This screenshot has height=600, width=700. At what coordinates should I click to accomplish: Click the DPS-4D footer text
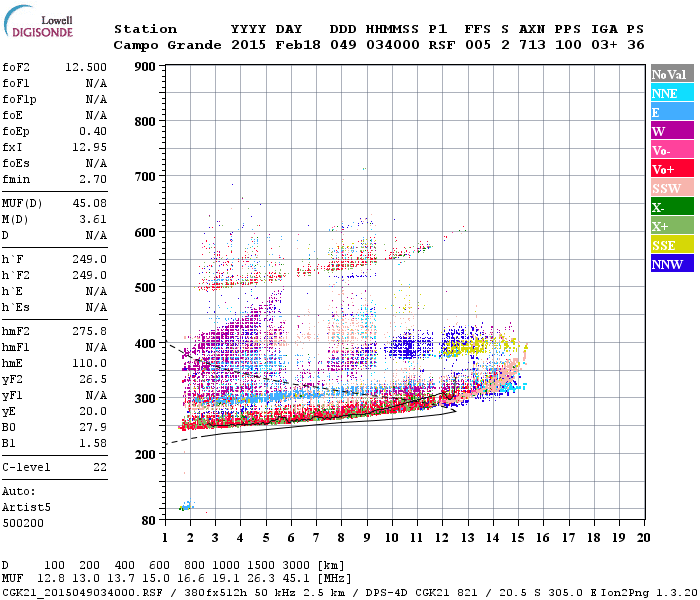(387, 592)
